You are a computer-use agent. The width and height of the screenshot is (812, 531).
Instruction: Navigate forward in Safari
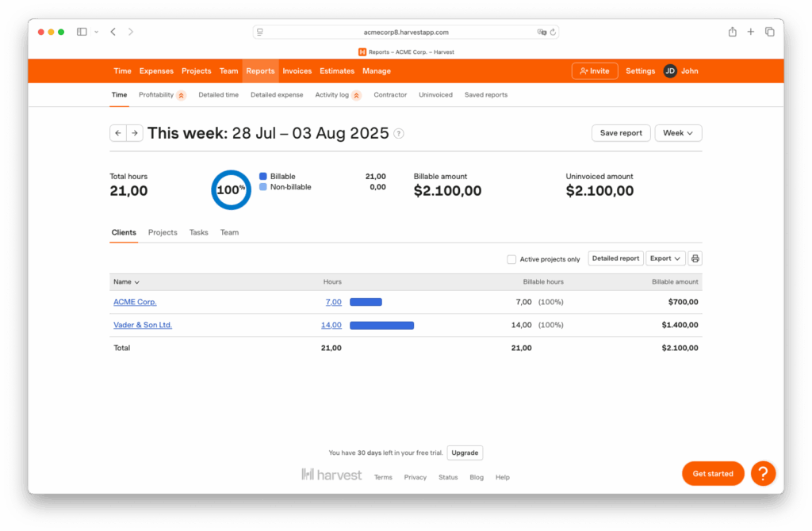[131, 32]
